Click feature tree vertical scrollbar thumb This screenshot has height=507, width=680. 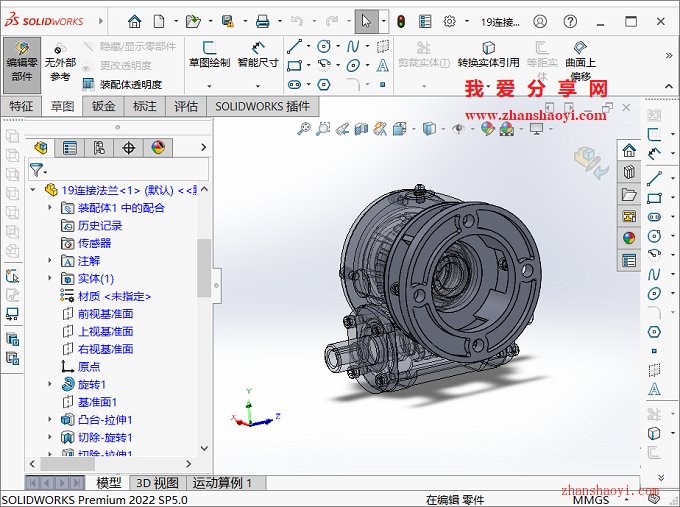[203, 268]
